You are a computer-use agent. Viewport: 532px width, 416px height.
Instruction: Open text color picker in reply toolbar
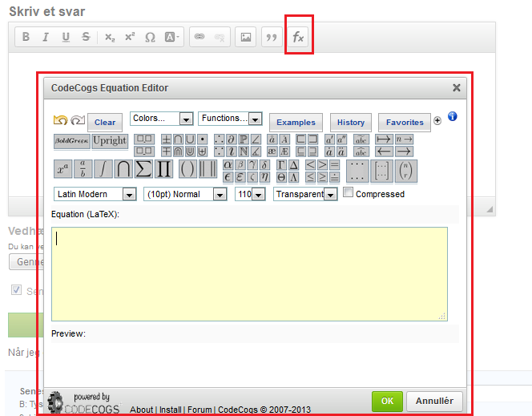pos(172,37)
